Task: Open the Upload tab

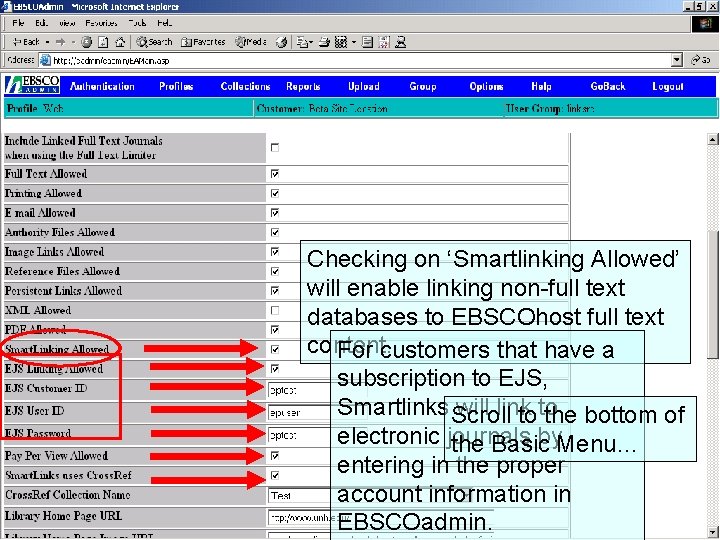Action: point(364,86)
